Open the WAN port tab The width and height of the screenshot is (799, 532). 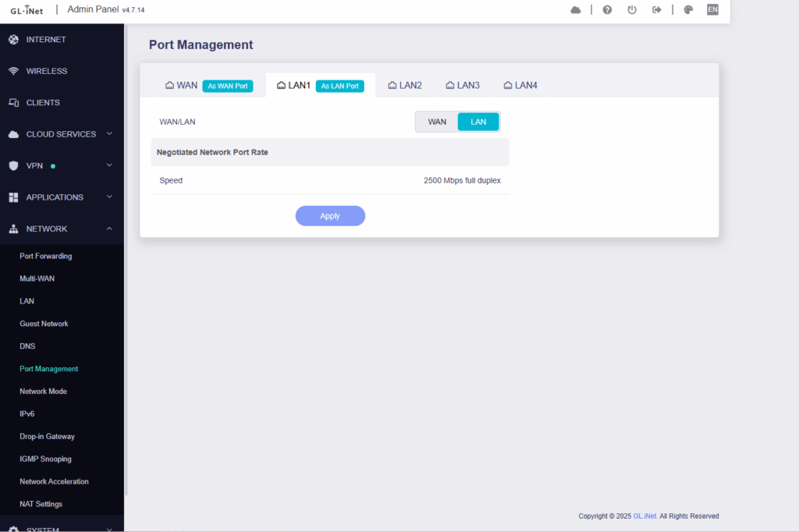(x=209, y=85)
